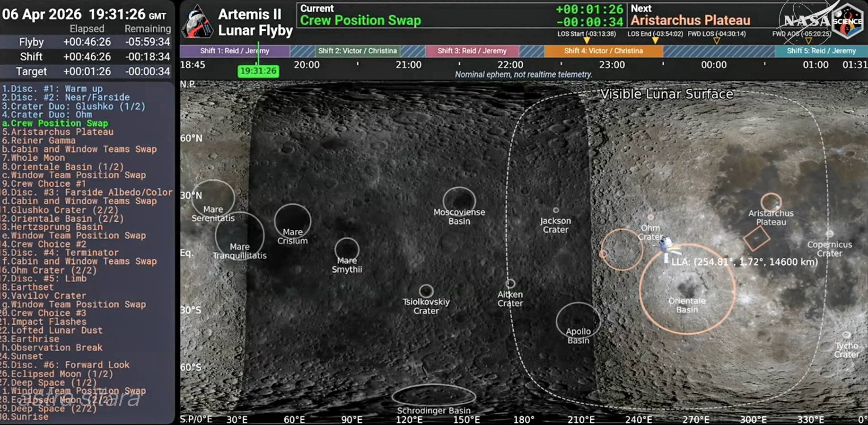Select 'Earthrise' list item
Image resolution: width=868 pixels, height=425 pixels.
(x=30, y=339)
